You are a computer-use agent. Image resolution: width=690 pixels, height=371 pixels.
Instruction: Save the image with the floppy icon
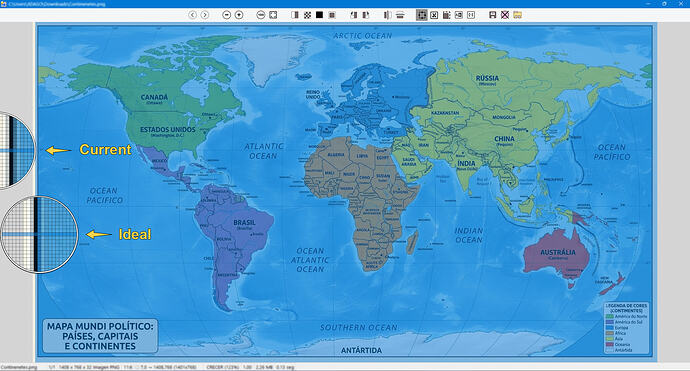click(493, 15)
